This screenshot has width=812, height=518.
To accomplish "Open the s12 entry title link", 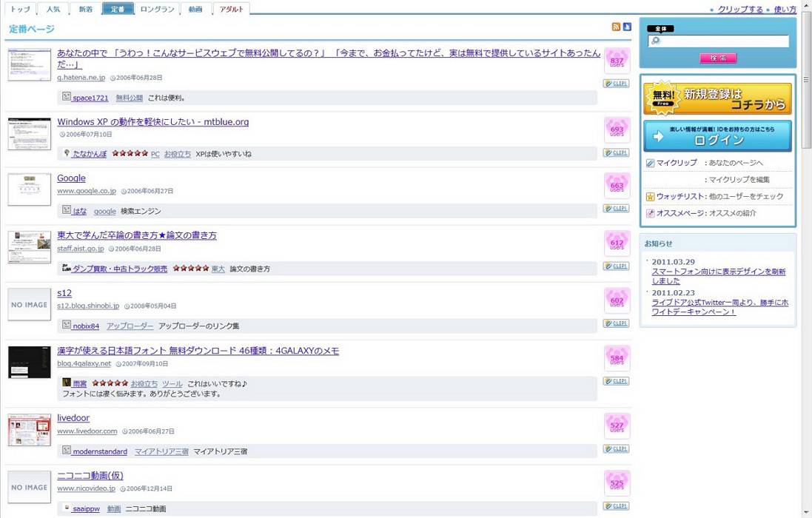I will [x=64, y=293].
